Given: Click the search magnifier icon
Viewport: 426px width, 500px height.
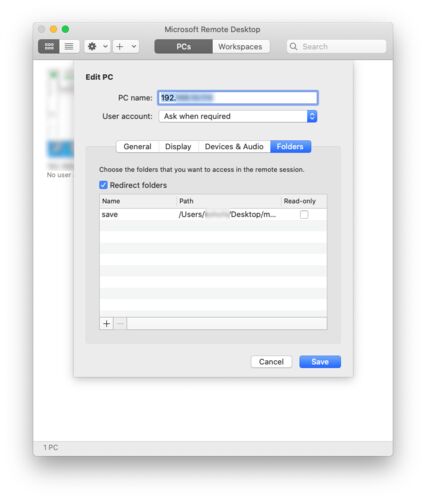Looking at the screenshot, I should pos(293,46).
